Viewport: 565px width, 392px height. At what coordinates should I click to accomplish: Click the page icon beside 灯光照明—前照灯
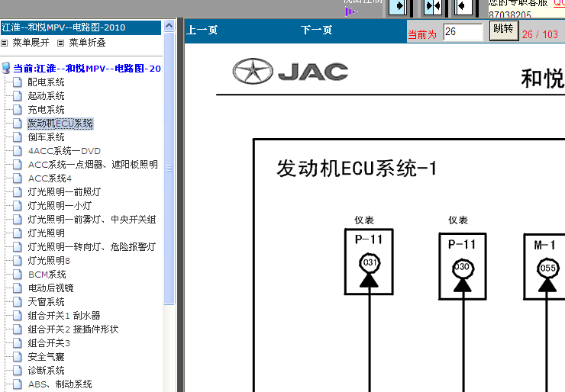(x=18, y=192)
